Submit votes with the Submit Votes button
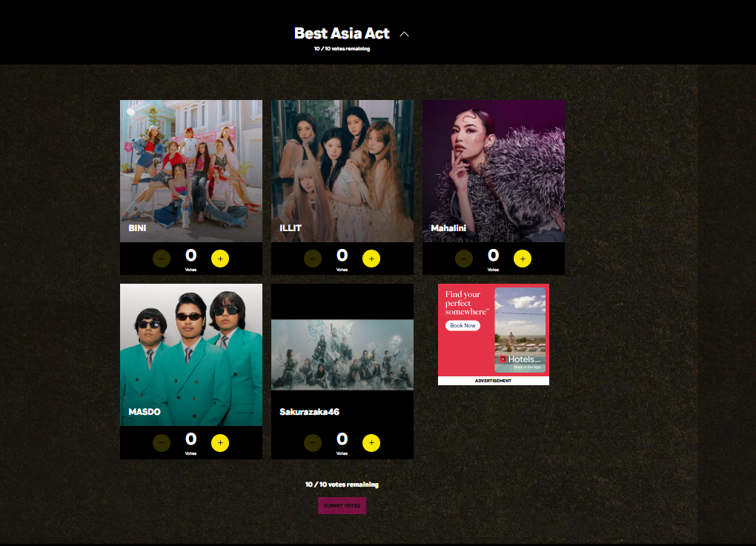 click(x=342, y=505)
